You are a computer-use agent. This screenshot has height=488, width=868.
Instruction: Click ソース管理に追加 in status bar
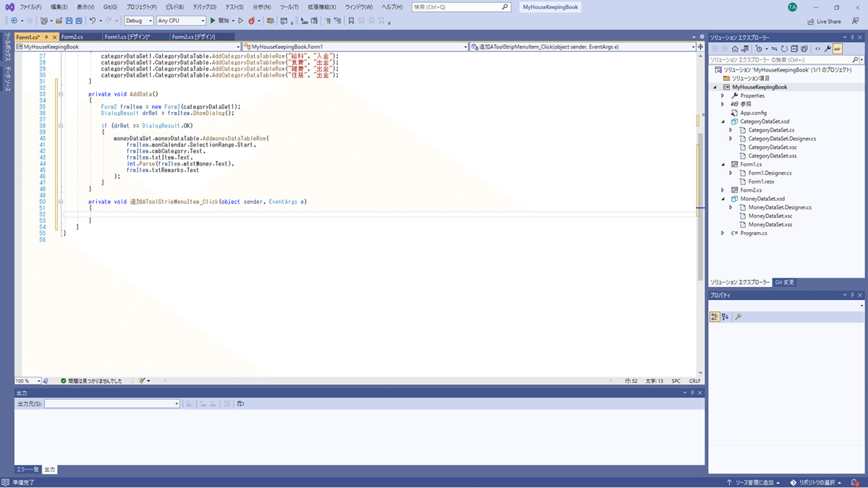click(x=754, y=482)
